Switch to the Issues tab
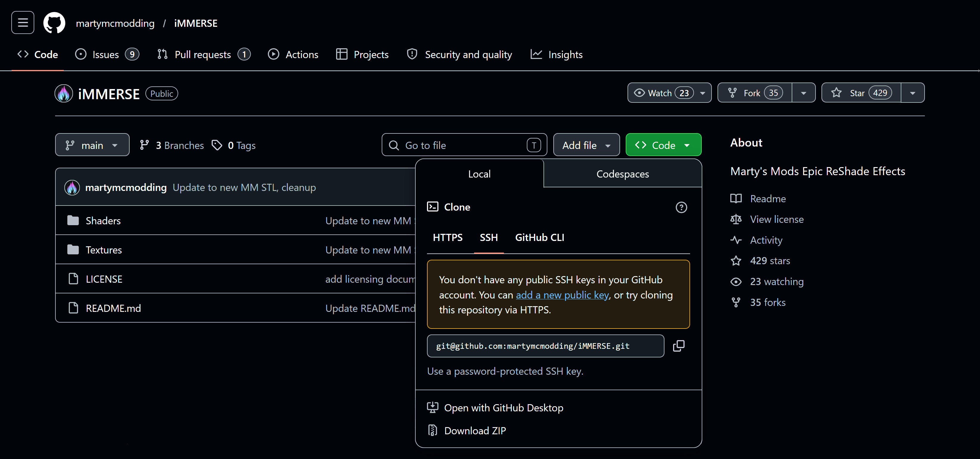Image resolution: width=980 pixels, height=459 pixels. (107, 55)
